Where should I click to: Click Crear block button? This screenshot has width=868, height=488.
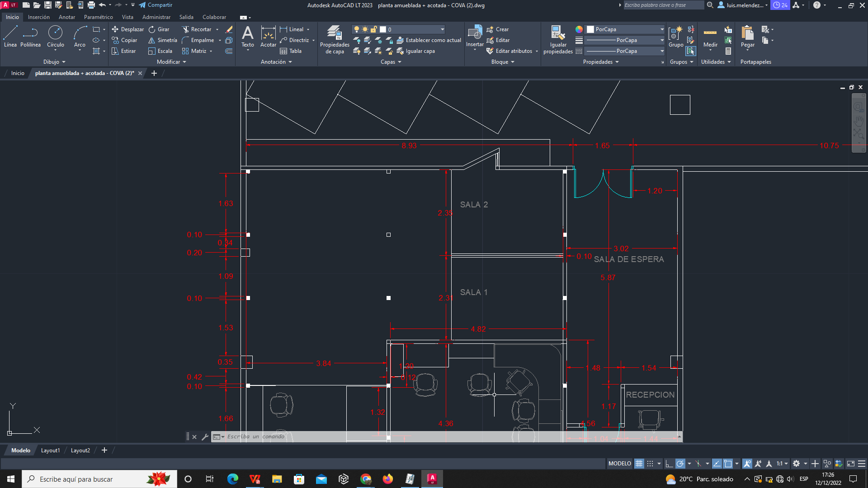pyautogui.click(x=497, y=29)
